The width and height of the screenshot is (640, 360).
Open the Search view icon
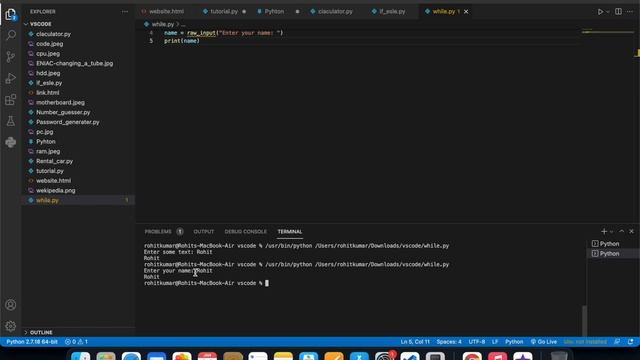11,35
